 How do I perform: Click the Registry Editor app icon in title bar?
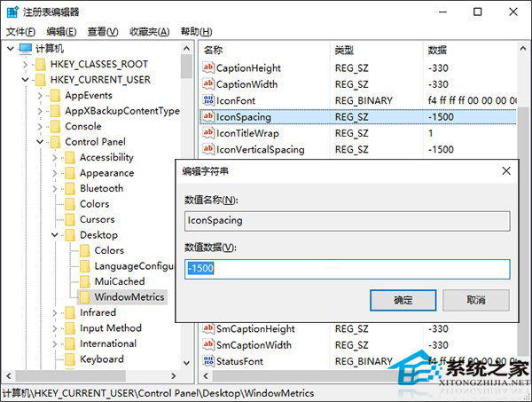tap(12, 12)
